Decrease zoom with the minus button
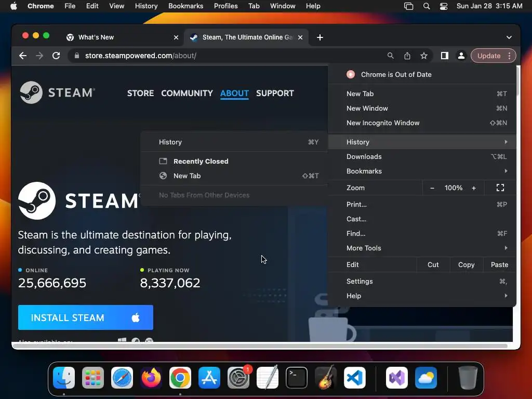Screen dimensions: 532x399 tap(432, 188)
